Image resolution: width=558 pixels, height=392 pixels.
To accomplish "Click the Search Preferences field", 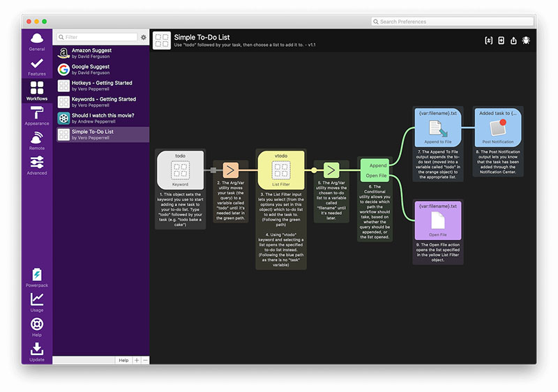I will [452, 22].
